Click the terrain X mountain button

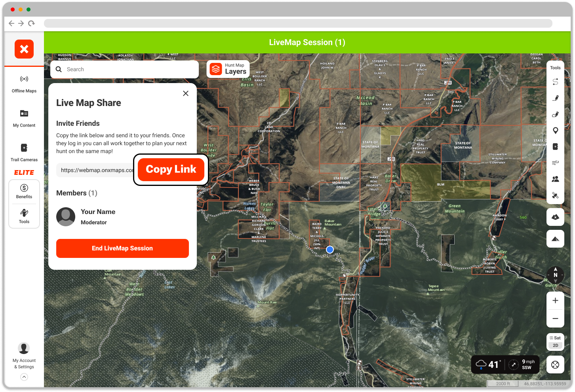(x=555, y=217)
